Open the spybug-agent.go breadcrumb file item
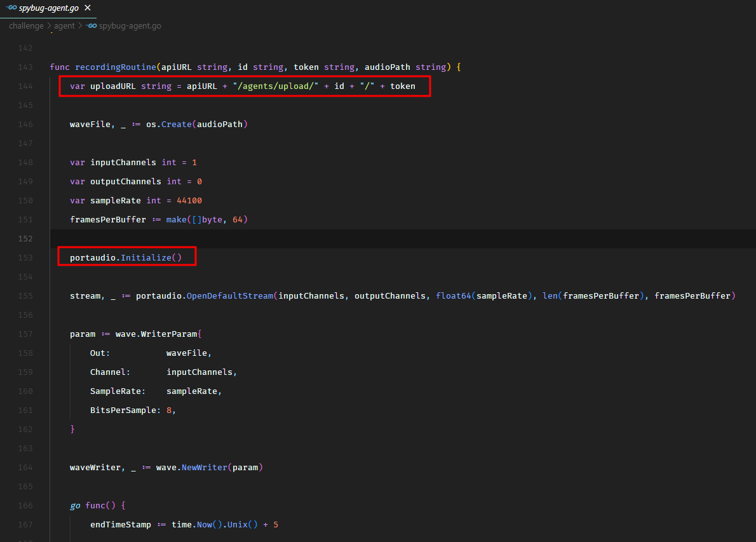756x542 pixels. point(130,26)
